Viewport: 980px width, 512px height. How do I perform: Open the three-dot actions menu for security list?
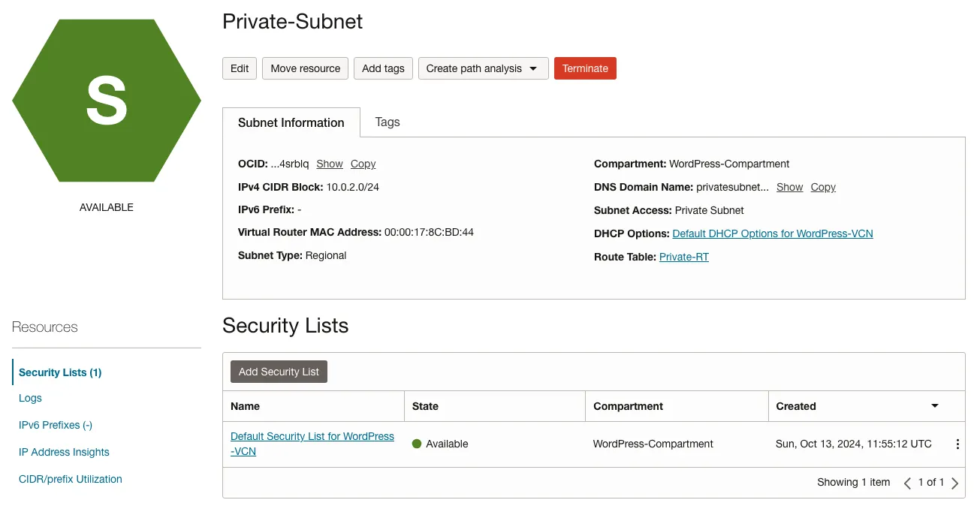click(x=957, y=444)
